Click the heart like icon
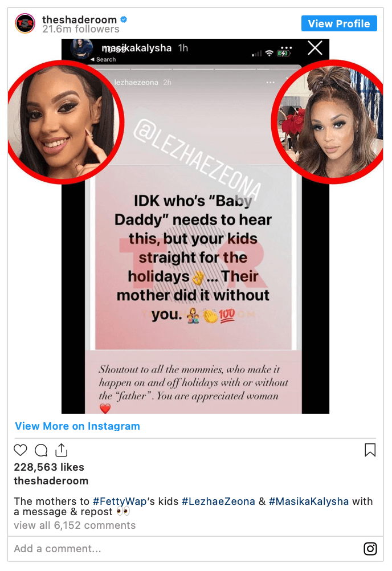The width and height of the screenshot is (392, 571). coord(21,450)
